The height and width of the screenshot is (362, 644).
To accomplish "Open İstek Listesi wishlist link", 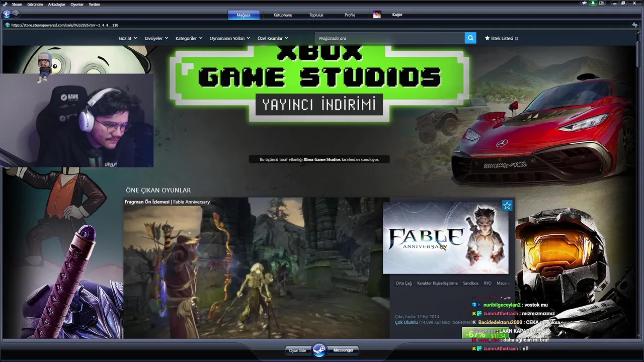I will [502, 38].
